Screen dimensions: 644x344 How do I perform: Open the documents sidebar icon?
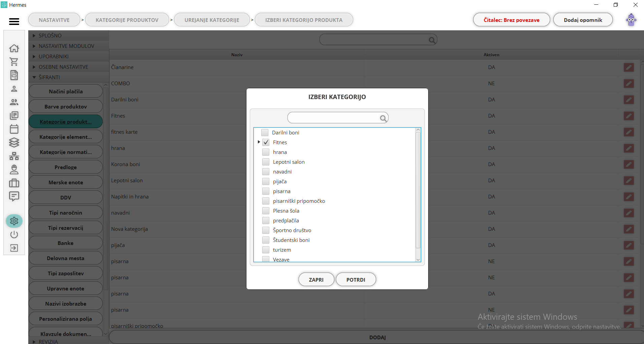tap(14, 75)
